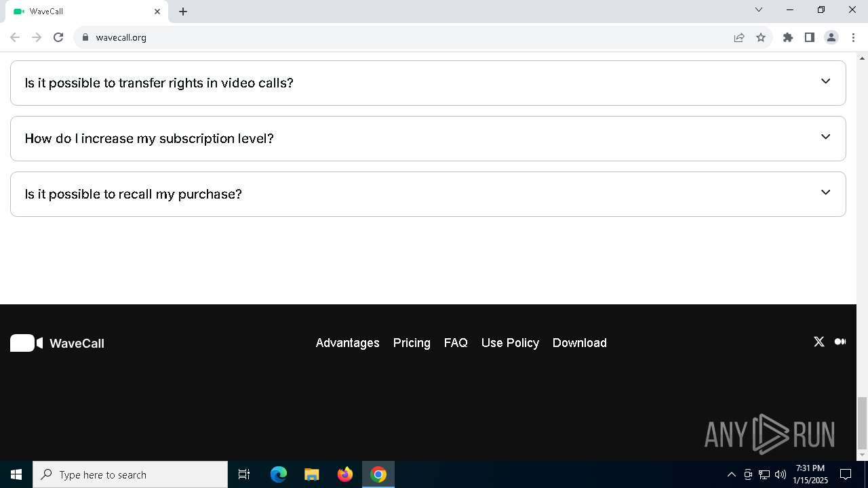Go to Pricing in the footer menu
Screen dimensions: 868x488
click(412, 343)
